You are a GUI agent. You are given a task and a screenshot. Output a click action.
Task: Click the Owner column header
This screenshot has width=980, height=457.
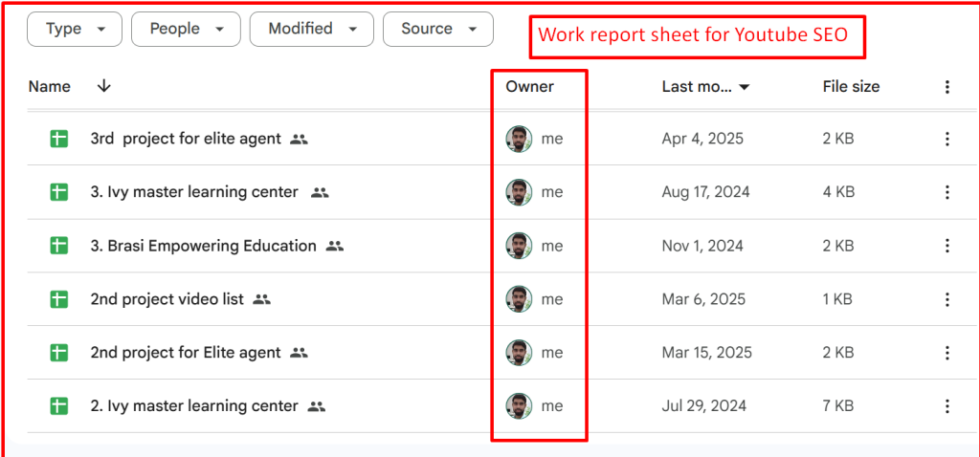coord(529,86)
